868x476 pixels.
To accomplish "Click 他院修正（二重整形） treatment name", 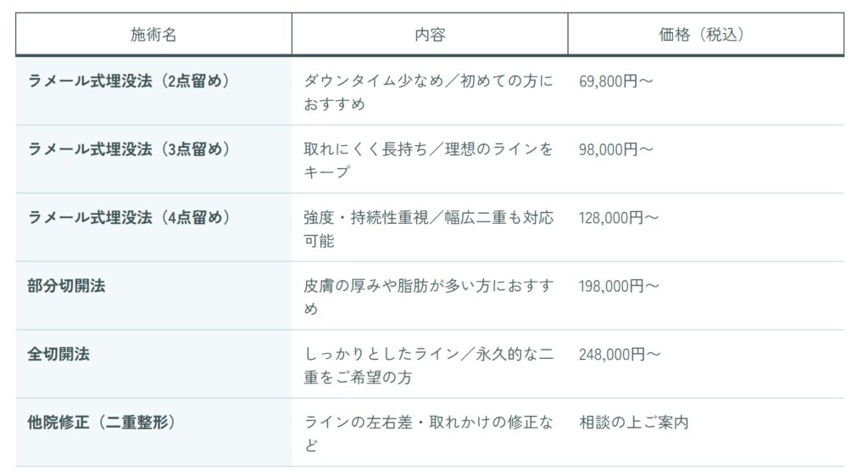I will 102,423.
